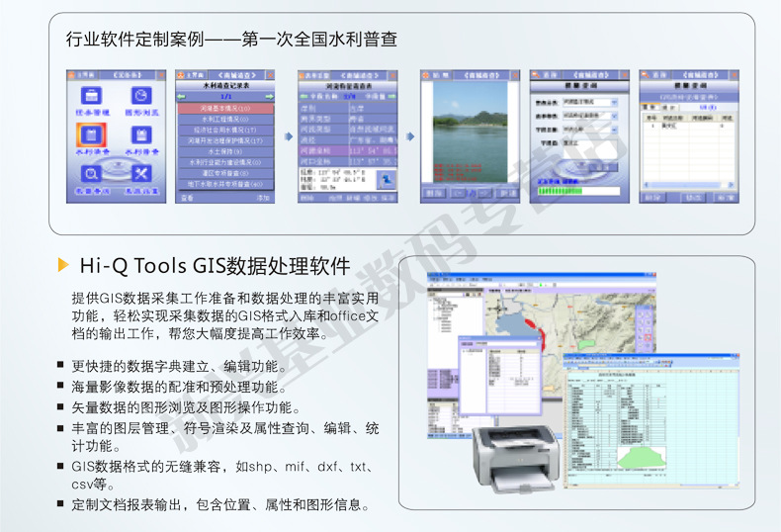Tap the bottom-middle button on results screen
This screenshot has width=781, height=532.
(694, 198)
